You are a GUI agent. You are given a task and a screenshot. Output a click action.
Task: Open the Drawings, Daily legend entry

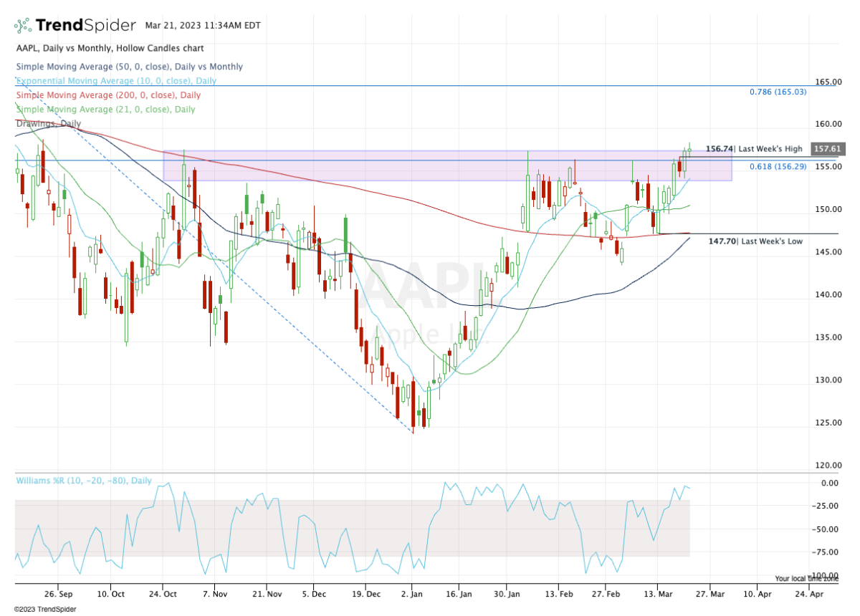click(48, 123)
